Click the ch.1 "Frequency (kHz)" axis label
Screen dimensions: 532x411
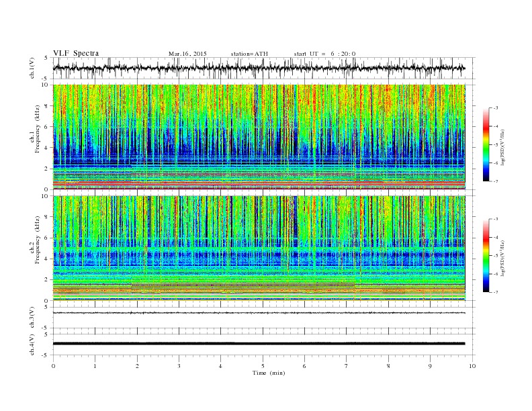click(38, 130)
